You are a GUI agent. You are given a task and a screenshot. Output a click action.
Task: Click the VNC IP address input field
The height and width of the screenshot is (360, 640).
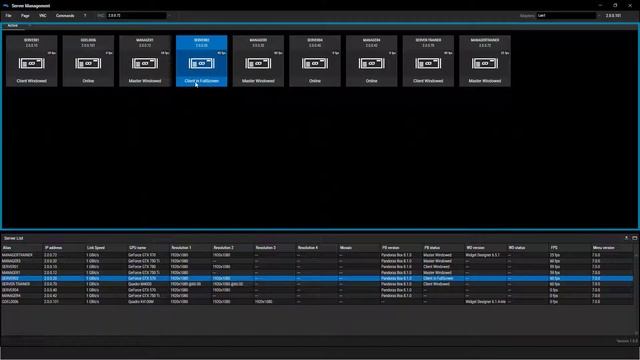pos(136,16)
